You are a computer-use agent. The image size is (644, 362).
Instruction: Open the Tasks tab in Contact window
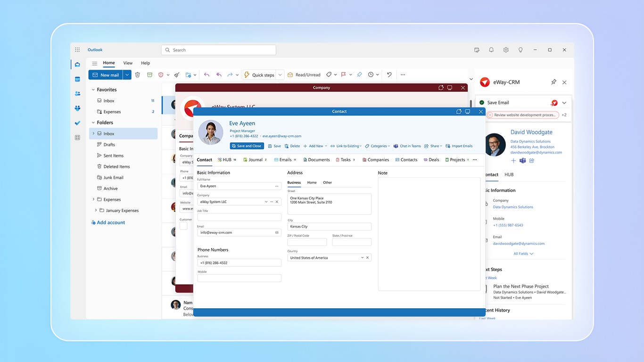[x=346, y=160]
